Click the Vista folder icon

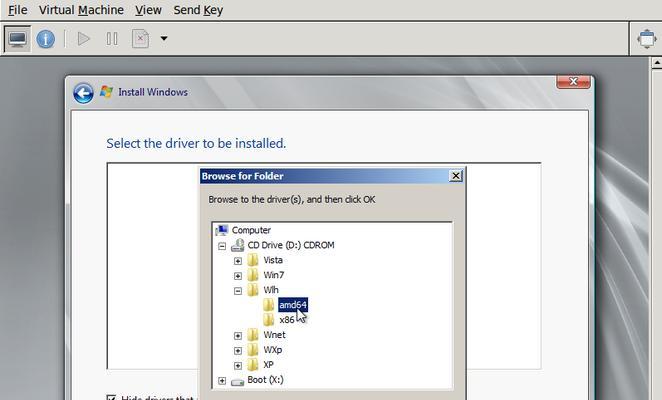click(253, 260)
